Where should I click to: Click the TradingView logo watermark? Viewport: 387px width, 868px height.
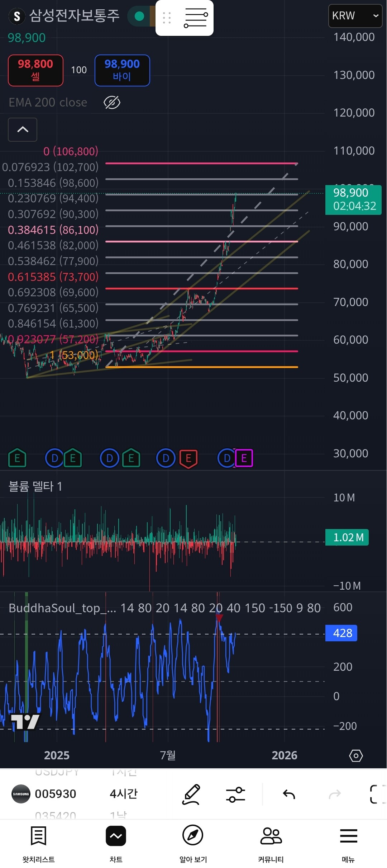[x=25, y=722]
